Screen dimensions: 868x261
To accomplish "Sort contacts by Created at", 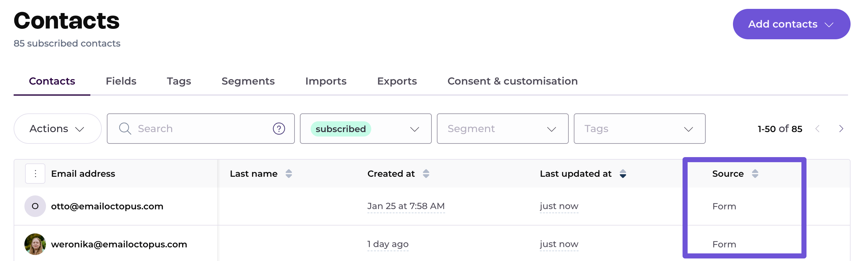I will 426,174.
